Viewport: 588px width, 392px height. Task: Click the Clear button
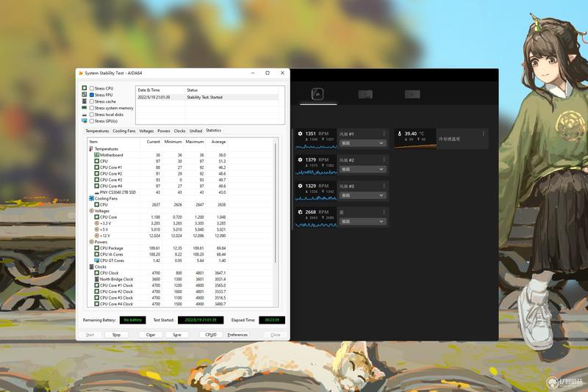click(151, 335)
